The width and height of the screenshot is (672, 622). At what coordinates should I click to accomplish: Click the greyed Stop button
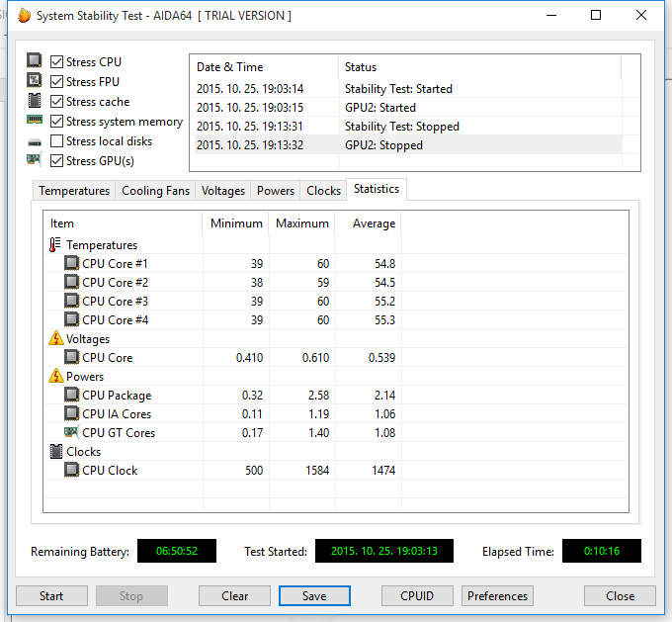[x=131, y=596]
